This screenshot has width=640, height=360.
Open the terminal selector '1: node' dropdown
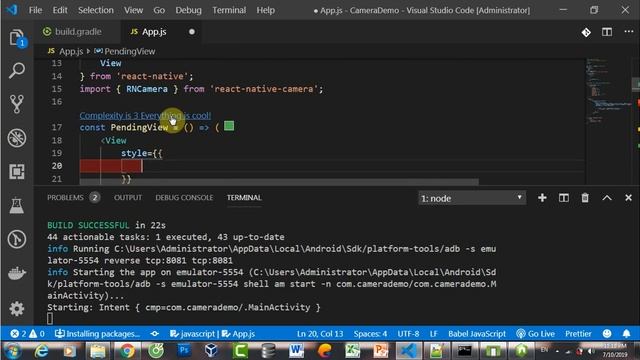472,198
